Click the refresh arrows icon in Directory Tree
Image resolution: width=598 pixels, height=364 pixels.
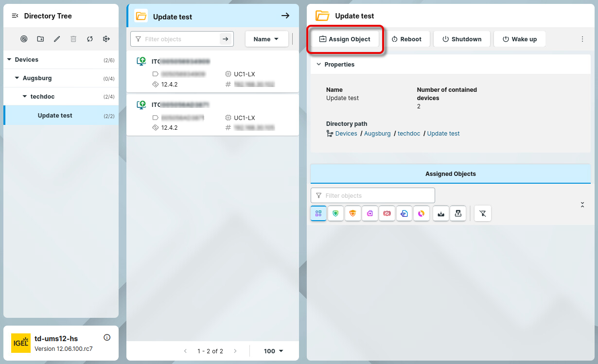click(x=90, y=39)
